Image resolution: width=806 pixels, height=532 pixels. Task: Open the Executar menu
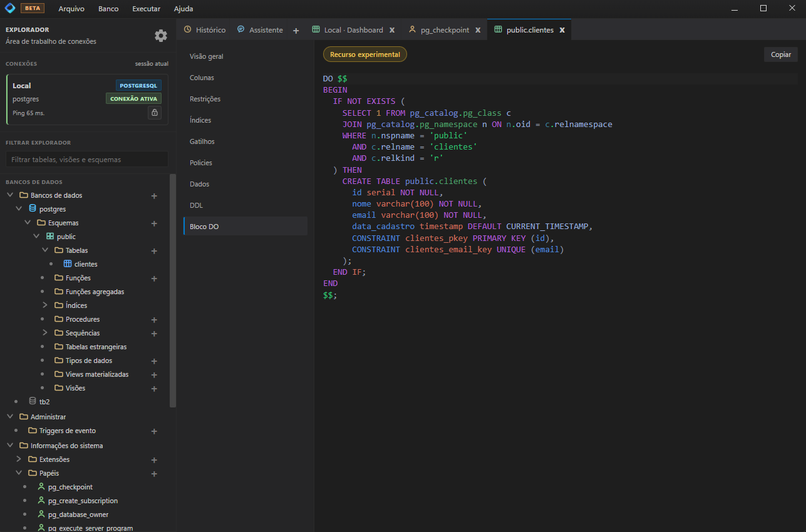click(146, 9)
